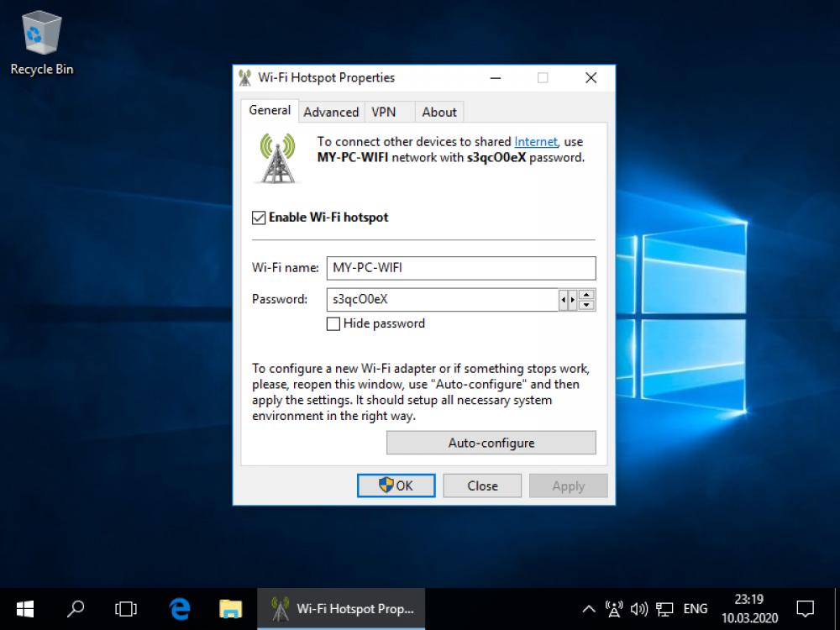Click the Task View icon
Viewport: 840px width, 630px height.
click(x=125, y=608)
